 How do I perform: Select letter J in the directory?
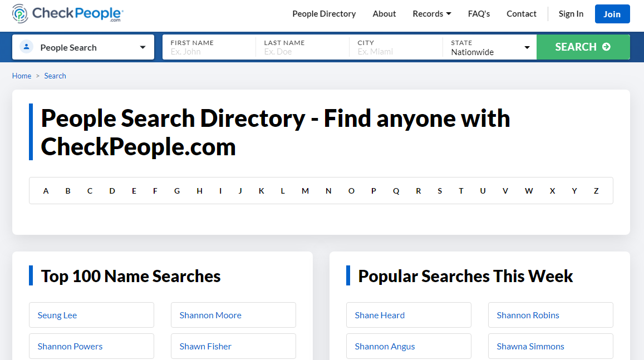tap(240, 191)
